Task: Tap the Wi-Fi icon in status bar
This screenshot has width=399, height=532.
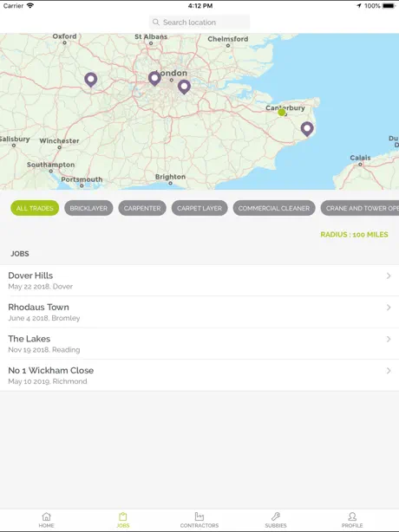Action: pyautogui.click(x=30, y=5)
